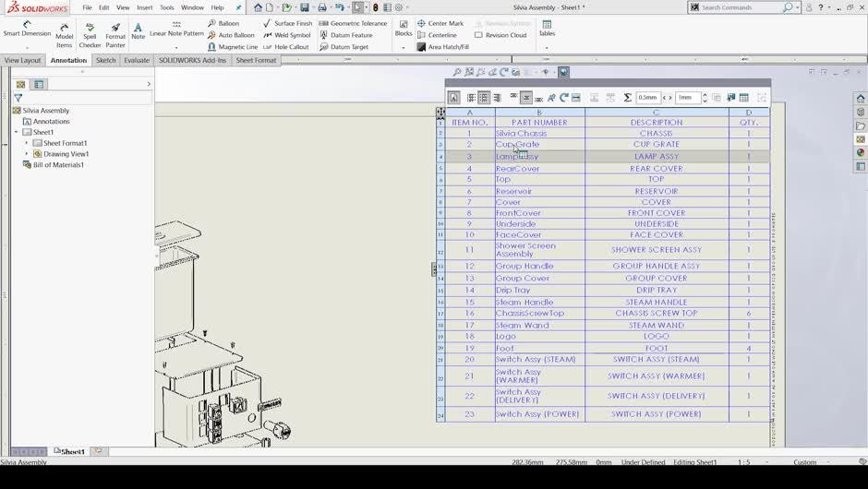Collapse the Sheet1 tree node
This screenshot has width=868, height=489.
tap(17, 132)
